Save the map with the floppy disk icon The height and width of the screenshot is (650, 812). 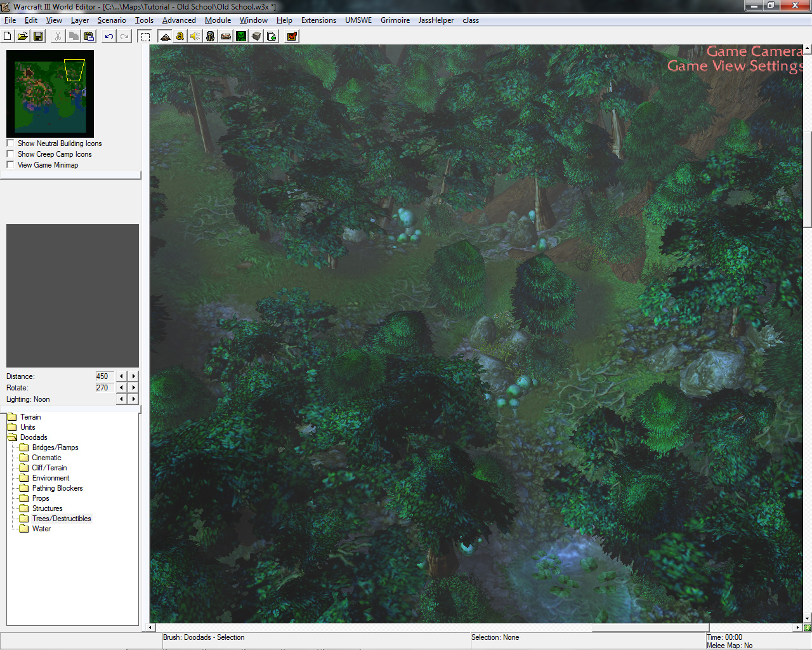pyautogui.click(x=38, y=36)
